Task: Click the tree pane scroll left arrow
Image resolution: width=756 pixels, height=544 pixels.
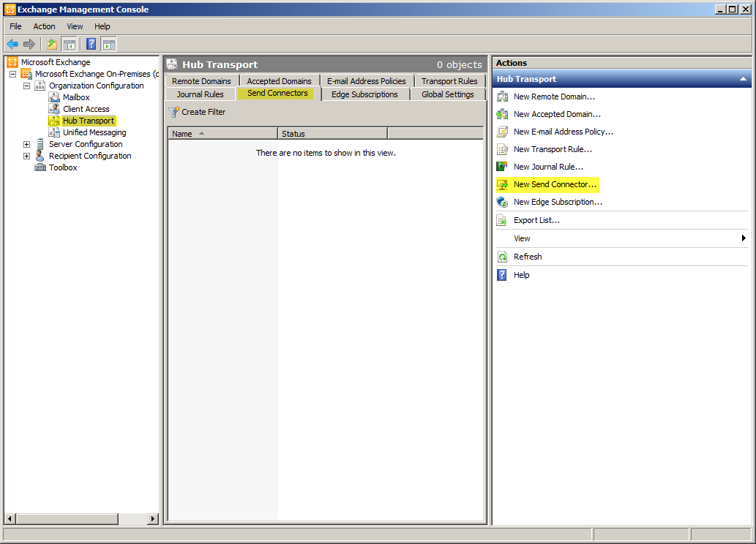Action: click(10, 518)
